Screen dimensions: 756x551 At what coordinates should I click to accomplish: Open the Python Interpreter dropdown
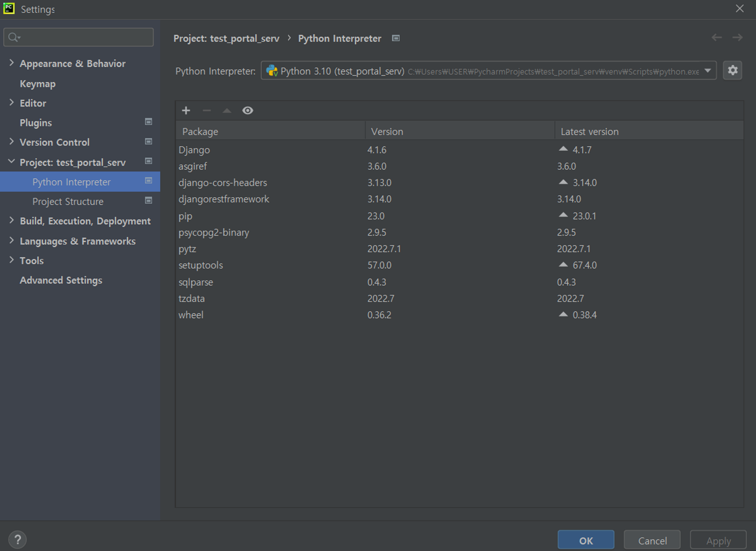(x=708, y=71)
